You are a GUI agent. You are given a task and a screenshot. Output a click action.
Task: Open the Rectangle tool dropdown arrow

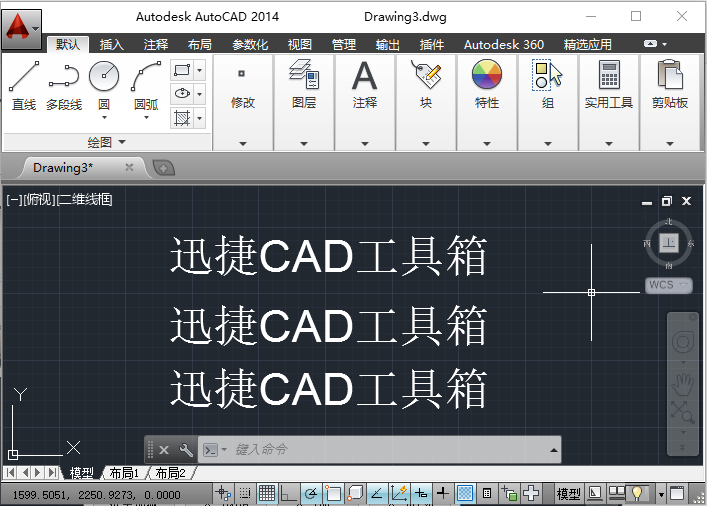click(200, 70)
